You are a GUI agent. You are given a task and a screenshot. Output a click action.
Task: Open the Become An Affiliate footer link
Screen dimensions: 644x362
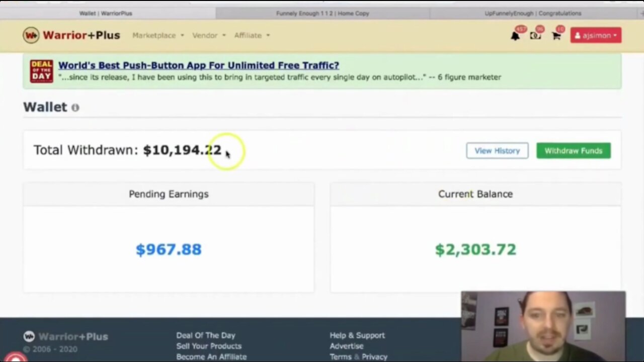pyautogui.click(x=211, y=356)
